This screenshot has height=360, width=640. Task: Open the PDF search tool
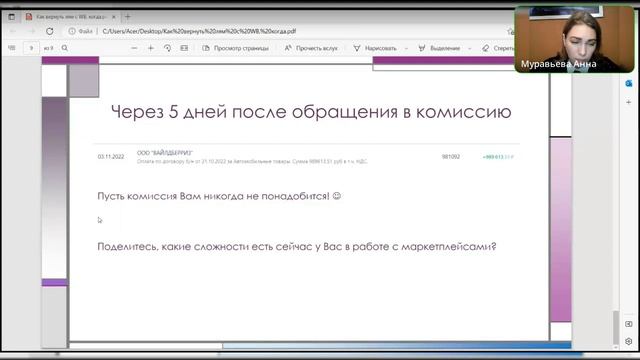click(64, 48)
